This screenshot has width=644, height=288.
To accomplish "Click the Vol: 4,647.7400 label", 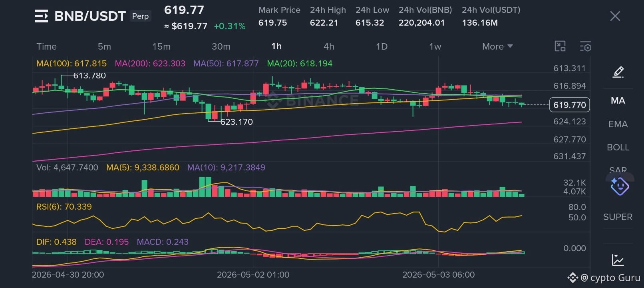I will point(67,167).
